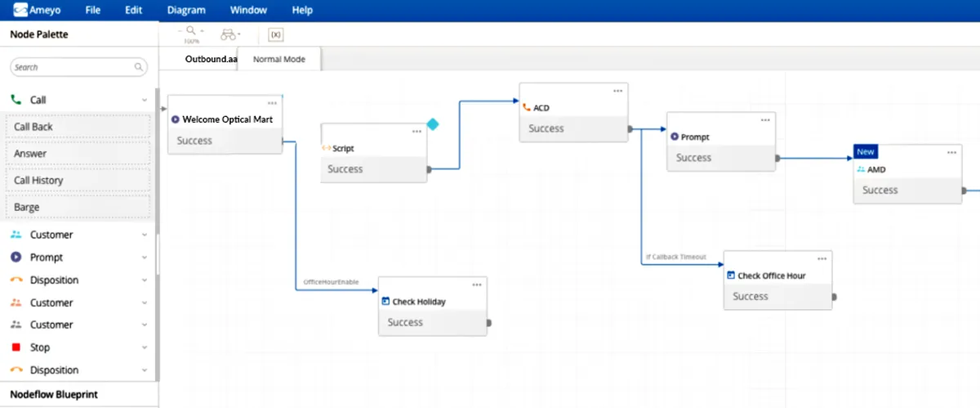
Task: Click the green phone Call icon
Action: (x=16, y=100)
